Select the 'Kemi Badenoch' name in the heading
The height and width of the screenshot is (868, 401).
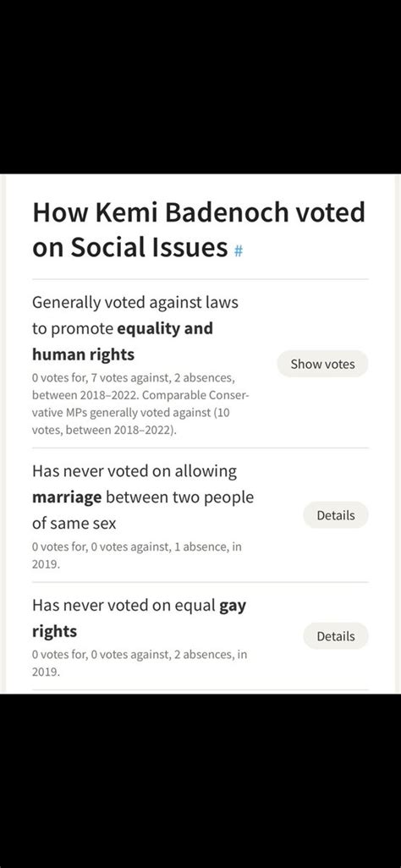pos(185,212)
